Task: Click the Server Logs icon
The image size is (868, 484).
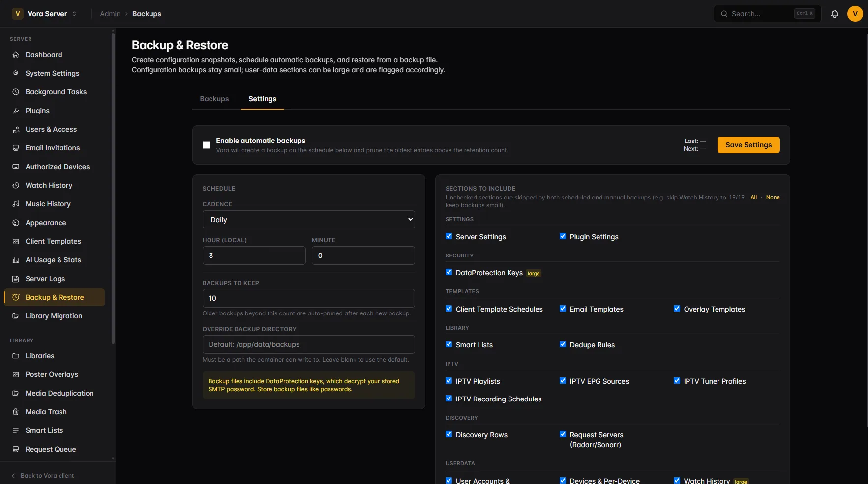Action: click(16, 279)
